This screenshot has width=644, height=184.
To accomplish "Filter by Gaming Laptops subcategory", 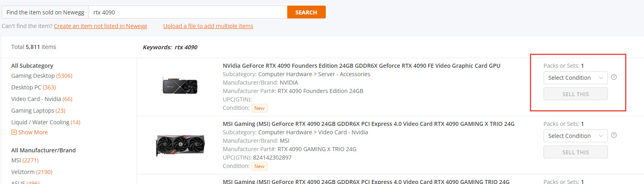I will point(38,111).
